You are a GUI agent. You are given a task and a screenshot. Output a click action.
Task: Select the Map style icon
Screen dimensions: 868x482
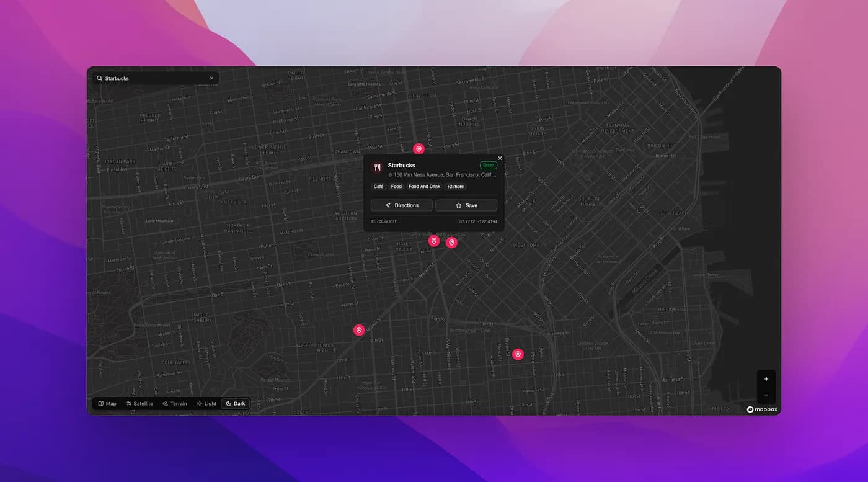[101, 403]
